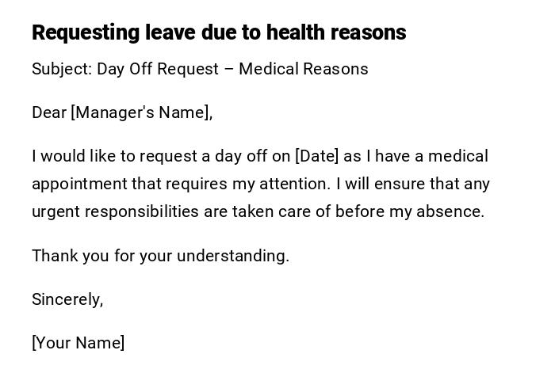555x392 pixels.
Task: Click the "Sincerely," closing line
Action: [x=67, y=299]
